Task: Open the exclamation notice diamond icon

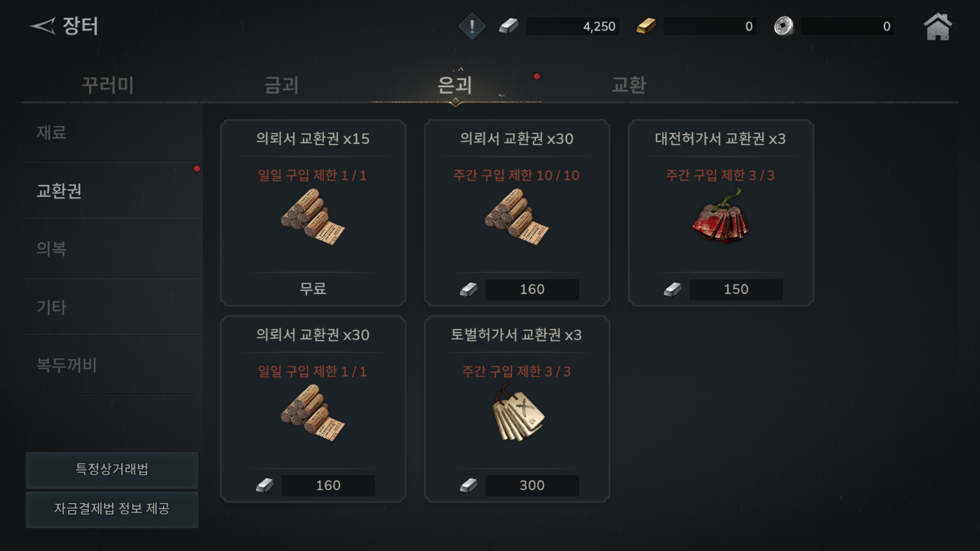Action: 472,27
